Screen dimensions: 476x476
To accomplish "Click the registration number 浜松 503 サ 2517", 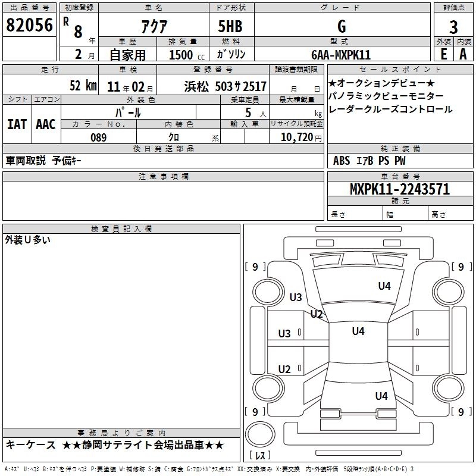I will (x=226, y=87).
